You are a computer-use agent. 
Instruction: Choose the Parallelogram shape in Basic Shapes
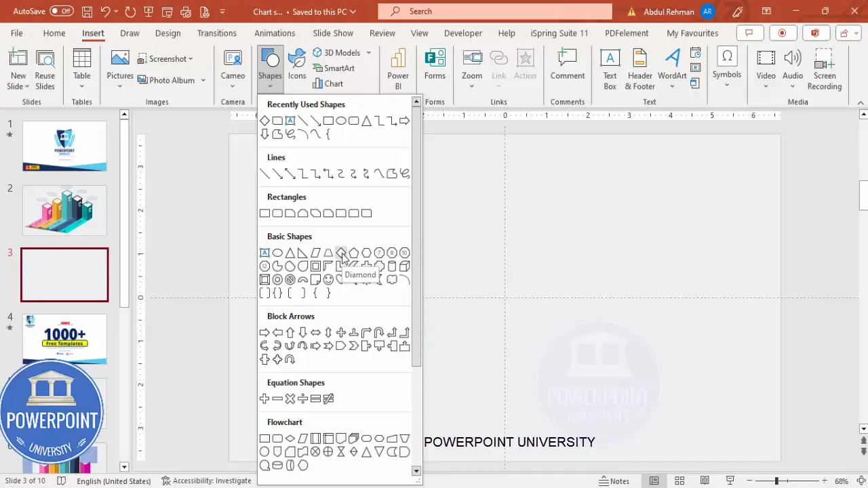[x=315, y=253]
